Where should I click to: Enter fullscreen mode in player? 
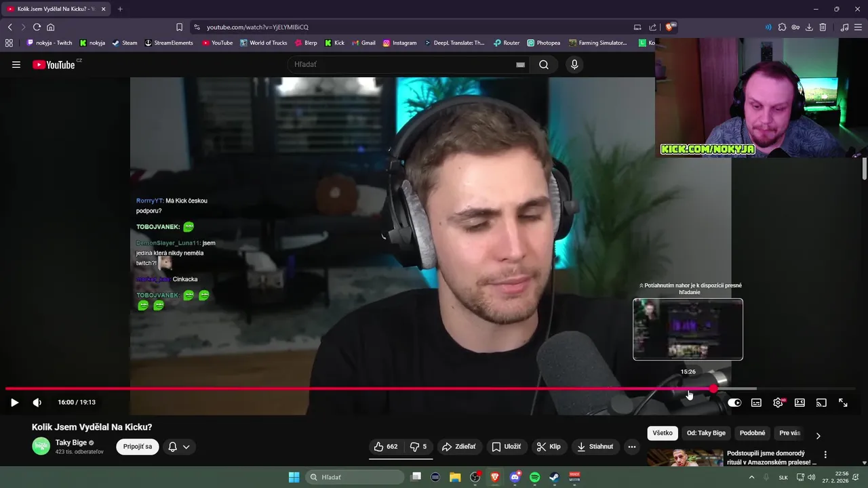tap(843, 403)
